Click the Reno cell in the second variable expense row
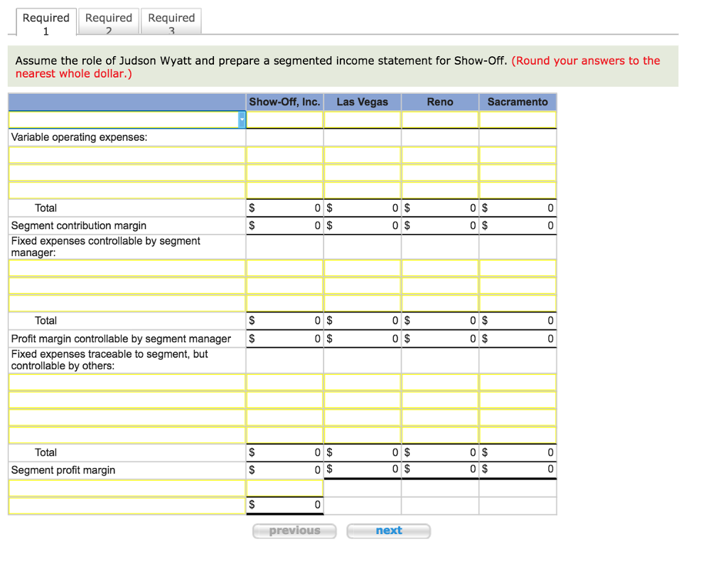The height and width of the screenshot is (564, 728). click(x=439, y=172)
